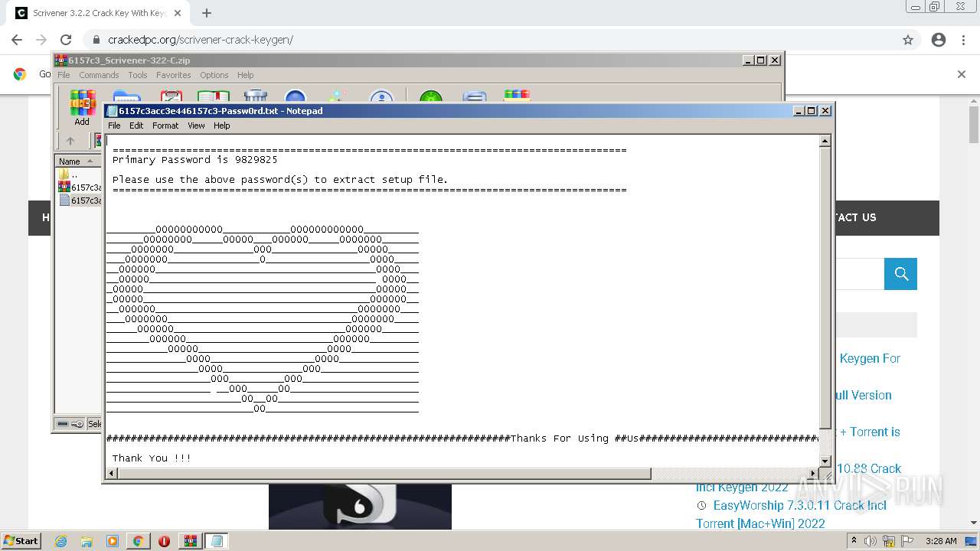The width and height of the screenshot is (980, 551).
Task: Click the 'Thank You !!!' text in Notepad
Action: point(152,458)
